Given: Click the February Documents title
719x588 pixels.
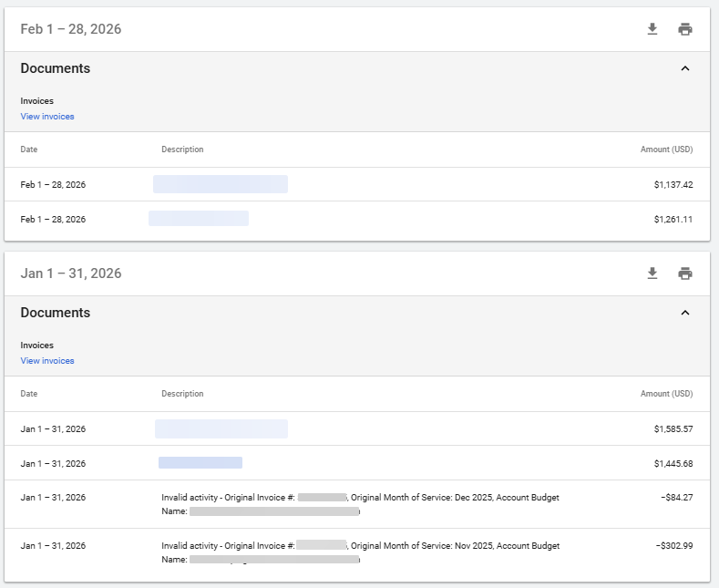Looking at the screenshot, I should point(56,68).
